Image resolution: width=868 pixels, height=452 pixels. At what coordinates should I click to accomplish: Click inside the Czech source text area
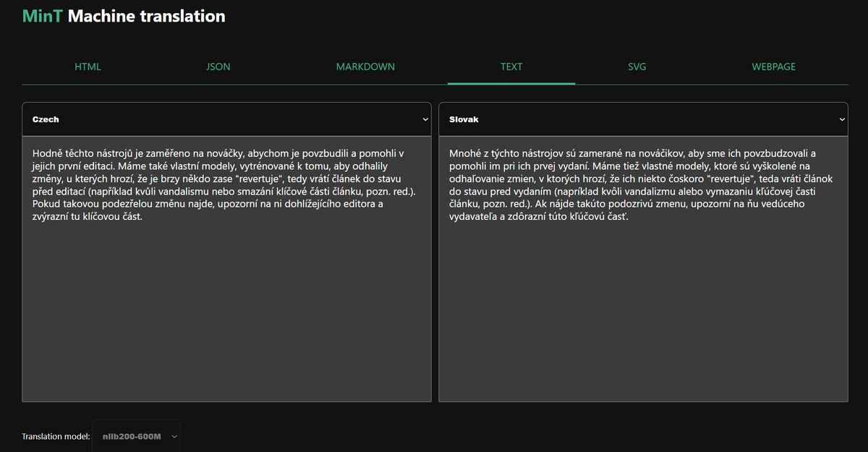click(226, 269)
